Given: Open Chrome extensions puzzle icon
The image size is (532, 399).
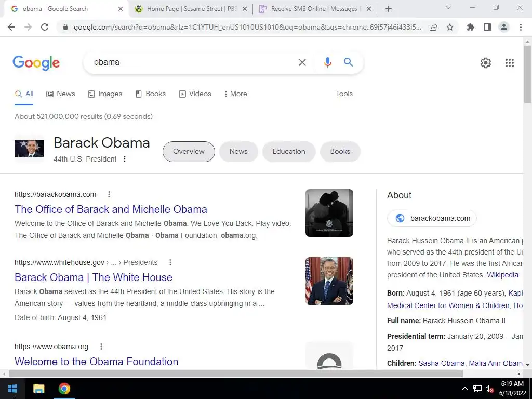Looking at the screenshot, I should tap(471, 27).
